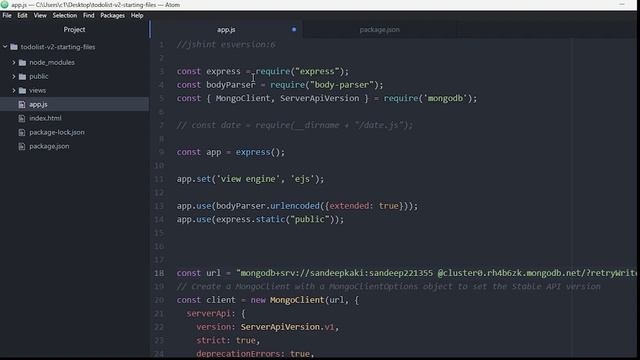Expand the node_modules folder chevron
This screenshot has height=360, width=640.
(14, 62)
